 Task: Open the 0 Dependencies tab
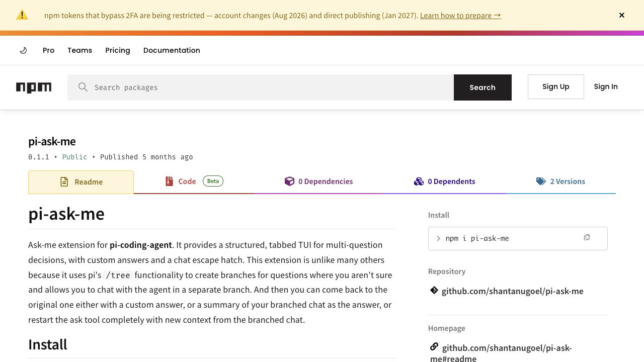point(319,182)
